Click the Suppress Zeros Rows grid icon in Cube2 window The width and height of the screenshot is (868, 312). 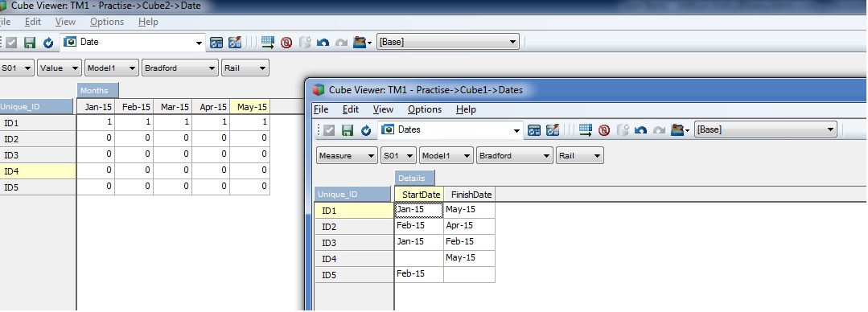[268, 43]
